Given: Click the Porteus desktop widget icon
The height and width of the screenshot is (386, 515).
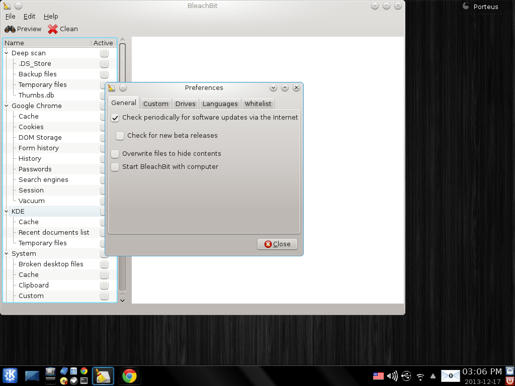Looking at the screenshot, I should tap(466, 6).
